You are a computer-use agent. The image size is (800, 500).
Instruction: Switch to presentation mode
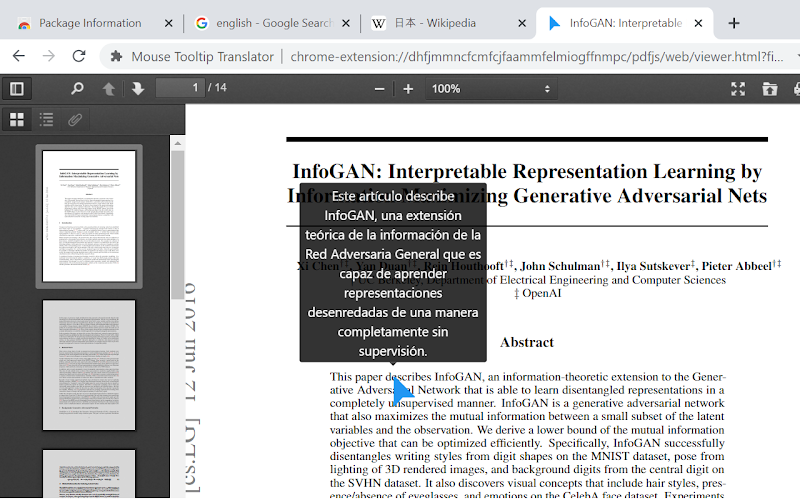(738, 89)
